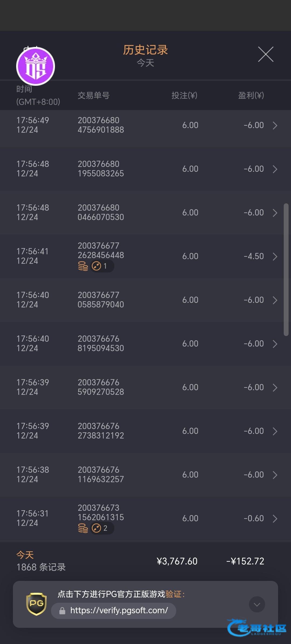Expand details for 17:56:49 record
The width and height of the screenshot is (291, 644).
[x=275, y=125]
